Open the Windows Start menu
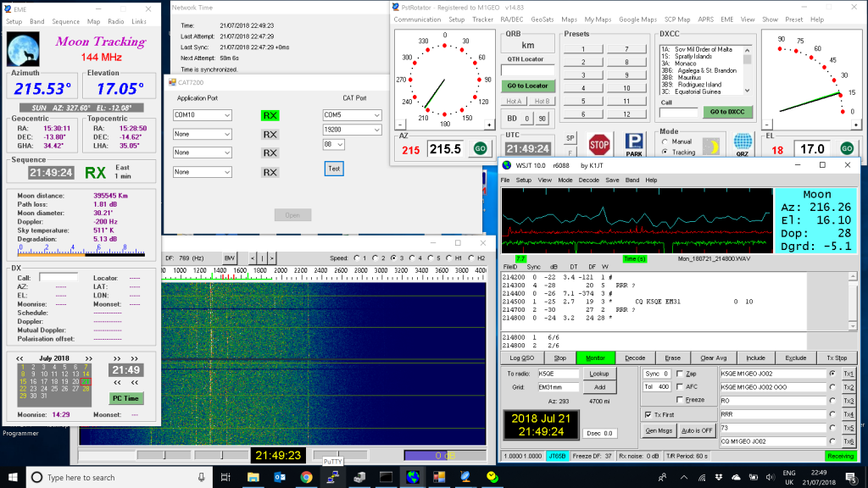 click(x=13, y=477)
